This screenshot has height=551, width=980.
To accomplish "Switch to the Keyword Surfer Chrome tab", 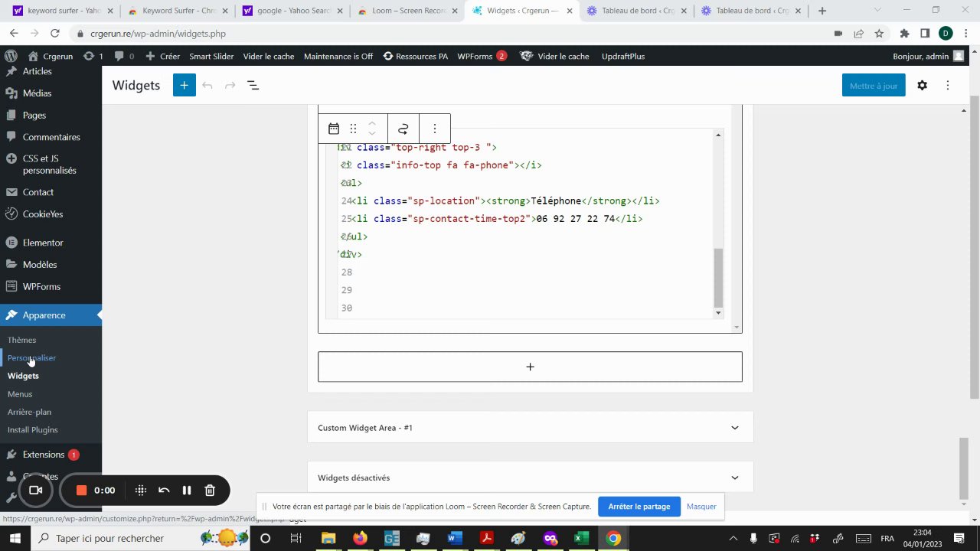I will pyautogui.click(x=179, y=11).
